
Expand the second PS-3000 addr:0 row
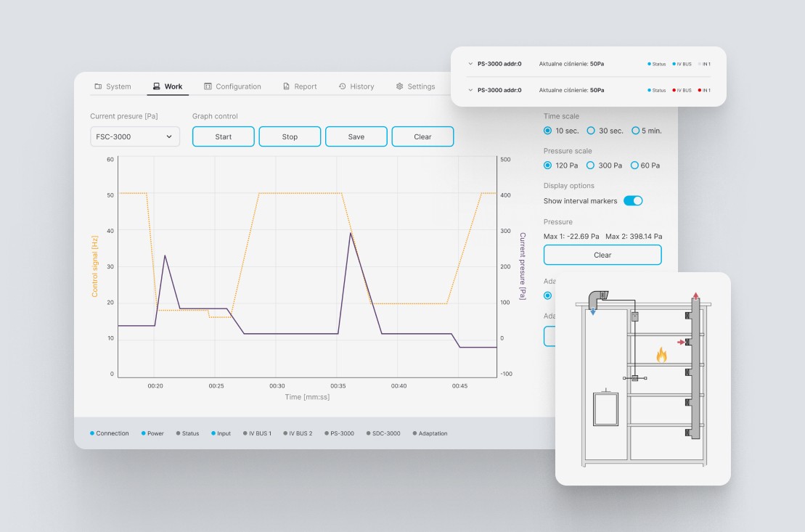tap(470, 91)
